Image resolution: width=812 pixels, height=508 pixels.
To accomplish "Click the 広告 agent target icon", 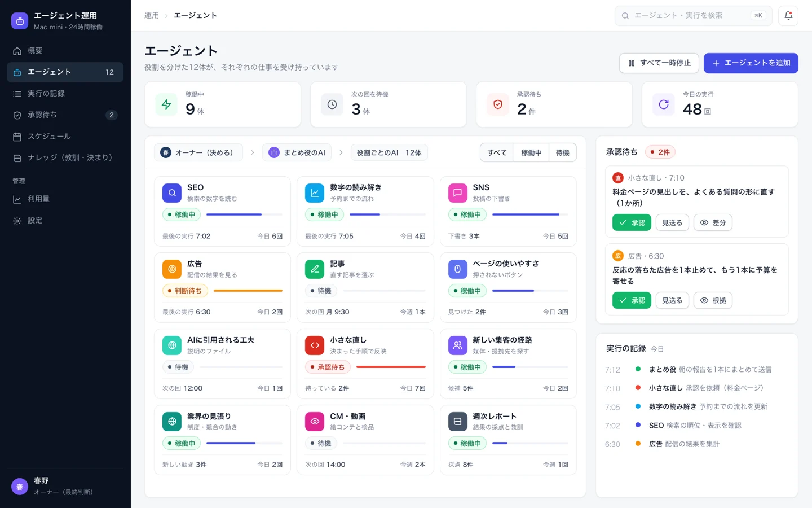I will [x=172, y=269].
